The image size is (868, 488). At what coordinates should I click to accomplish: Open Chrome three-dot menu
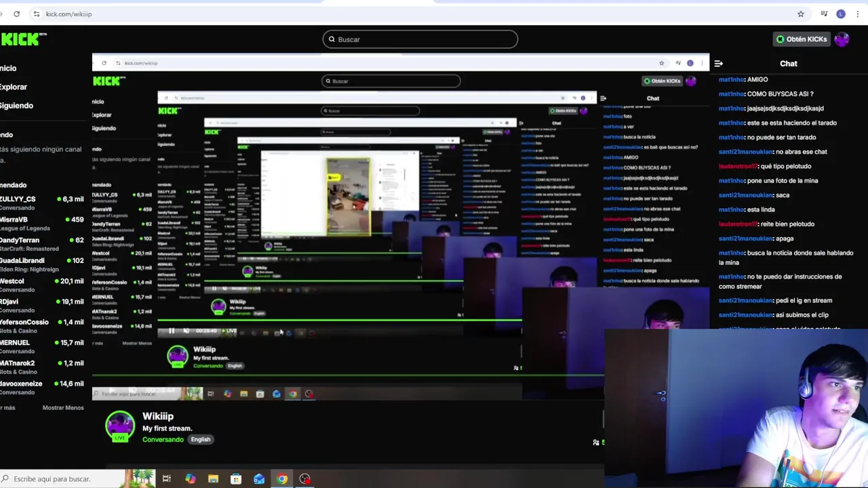856,14
